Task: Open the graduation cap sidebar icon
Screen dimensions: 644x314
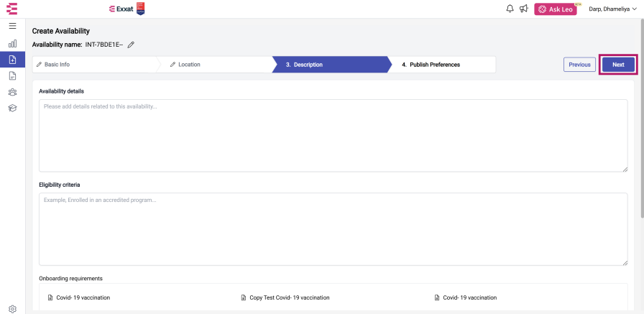Action: click(12, 108)
